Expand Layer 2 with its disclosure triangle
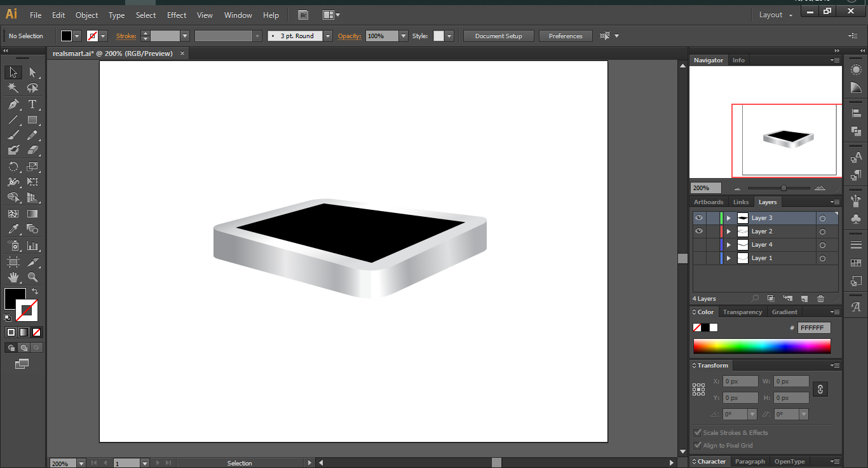The image size is (868, 468). (x=729, y=231)
